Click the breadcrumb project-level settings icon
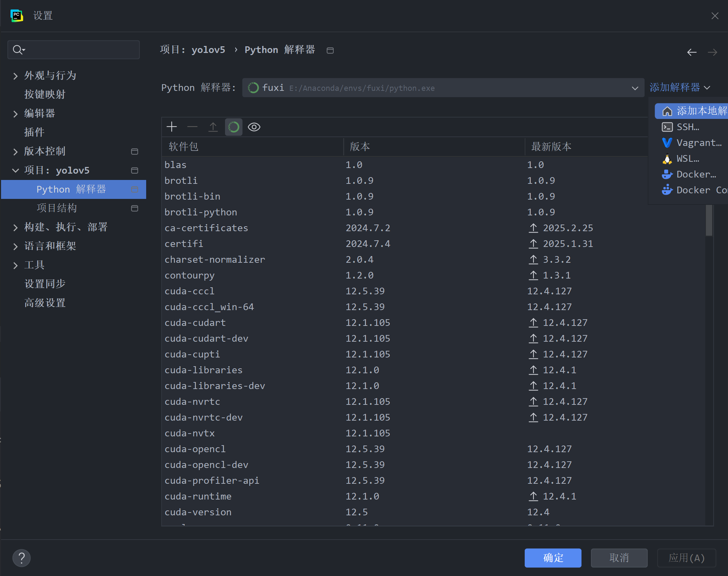728x576 pixels. click(x=330, y=51)
